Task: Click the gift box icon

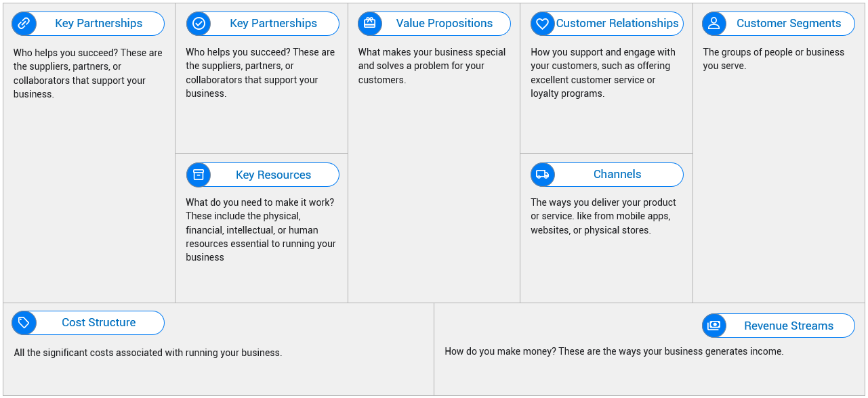Action: click(x=370, y=24)
